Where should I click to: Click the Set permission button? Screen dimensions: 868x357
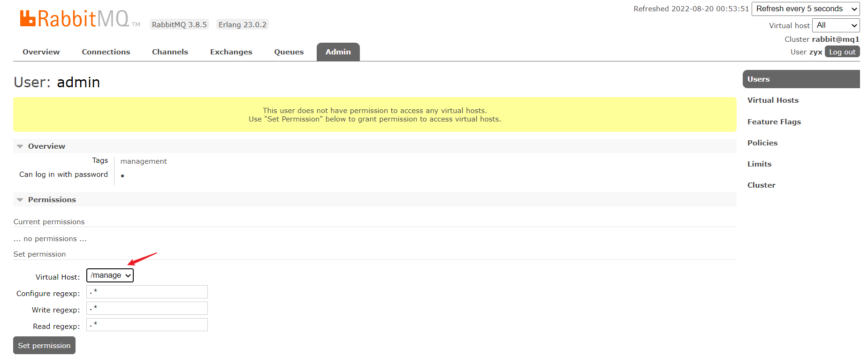point(44,345)
